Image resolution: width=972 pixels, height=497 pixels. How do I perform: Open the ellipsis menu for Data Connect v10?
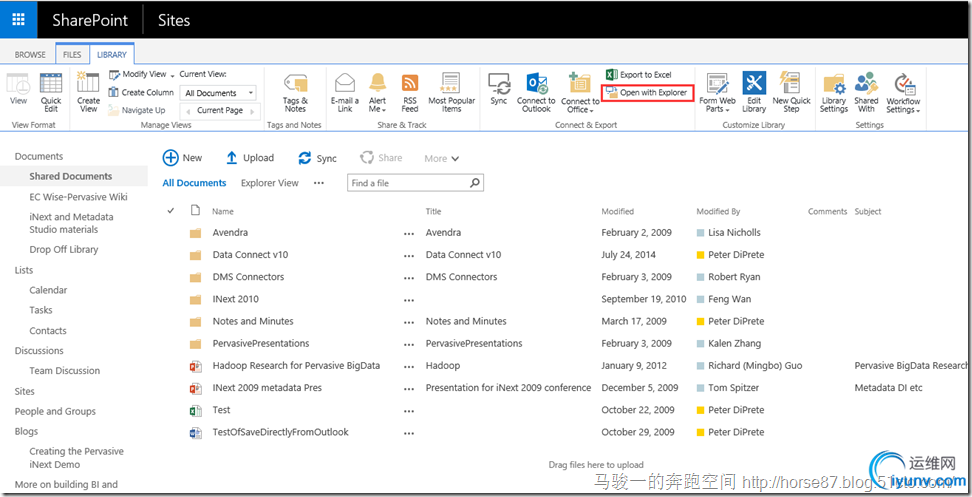click(409, 255)
